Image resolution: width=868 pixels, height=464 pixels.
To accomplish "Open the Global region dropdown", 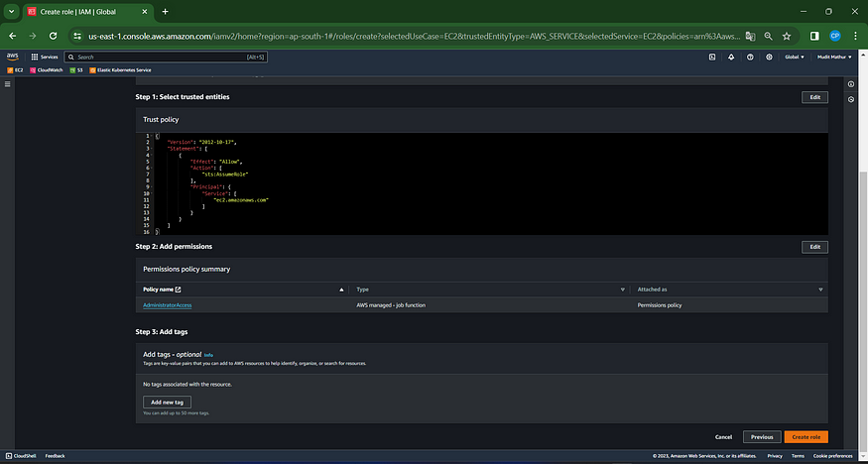I will 795,57.
